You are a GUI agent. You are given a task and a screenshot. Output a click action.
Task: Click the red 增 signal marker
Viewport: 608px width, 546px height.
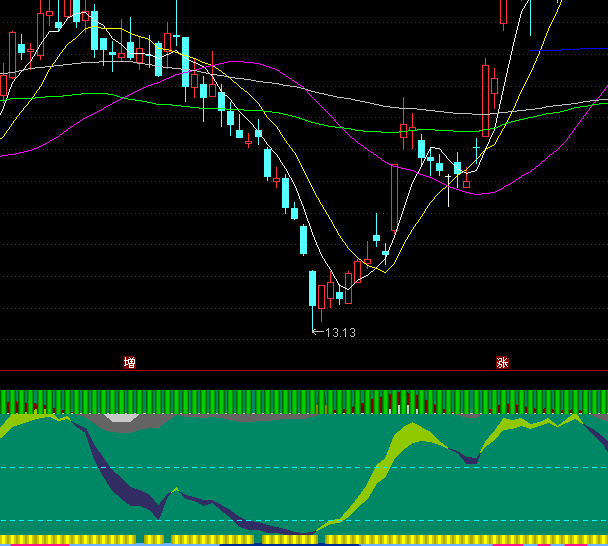tap(130, 362)
